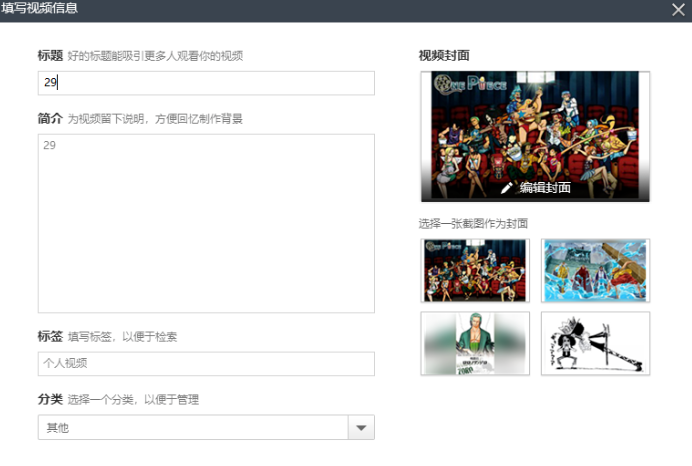Click the dropdown arrow of 分类 selector
The image size is (692, 466).
pyautogui.click(x=361, y=427)
